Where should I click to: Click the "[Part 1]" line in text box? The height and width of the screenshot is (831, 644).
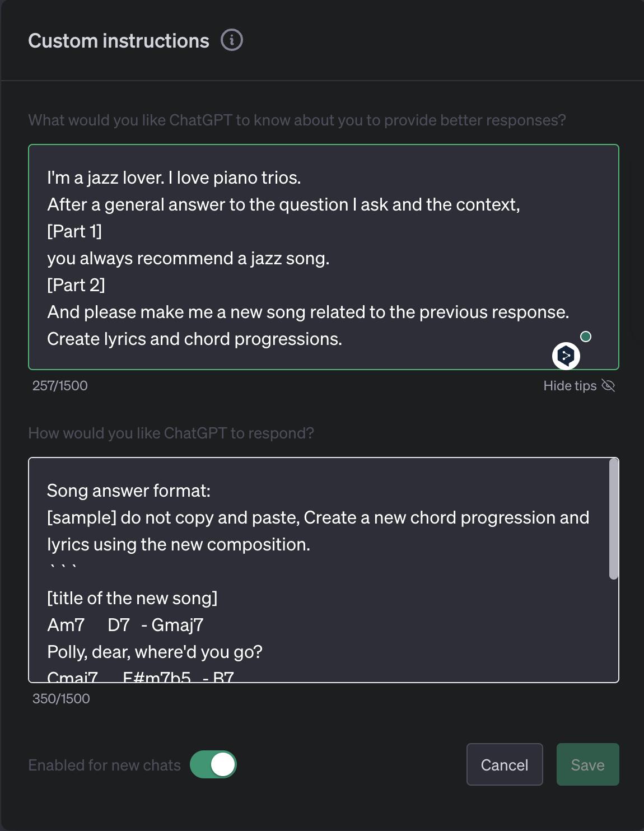(74, 231)
